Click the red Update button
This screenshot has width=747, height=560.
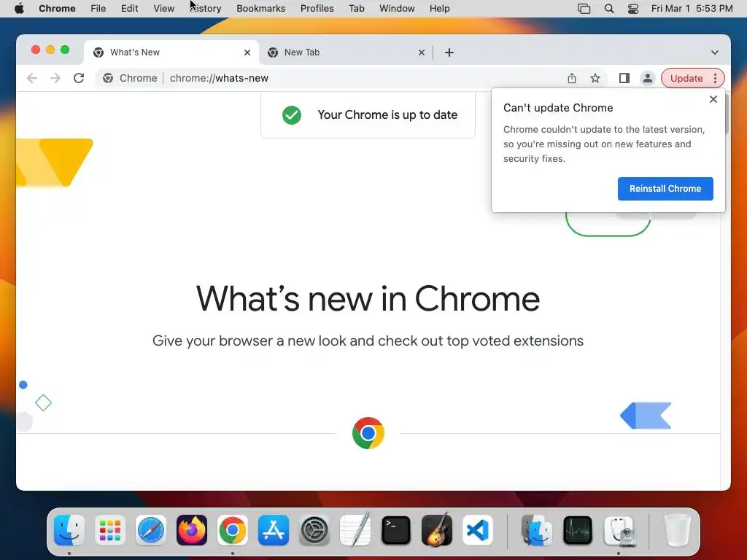686,78
